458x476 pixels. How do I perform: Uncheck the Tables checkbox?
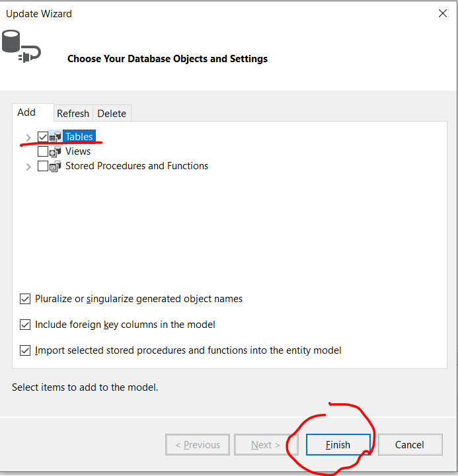[x=43, y=137]
